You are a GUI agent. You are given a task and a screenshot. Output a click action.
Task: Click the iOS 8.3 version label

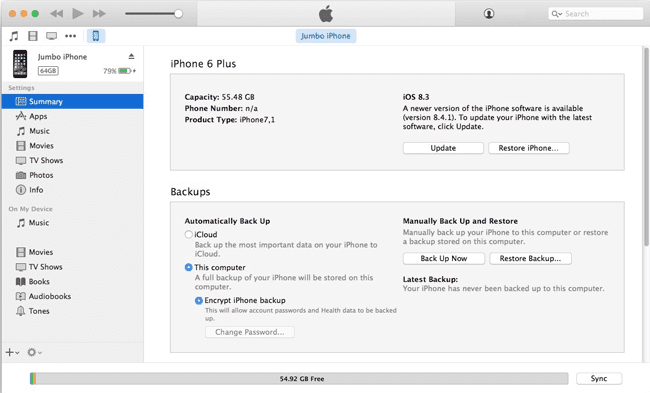pos(416,97)
